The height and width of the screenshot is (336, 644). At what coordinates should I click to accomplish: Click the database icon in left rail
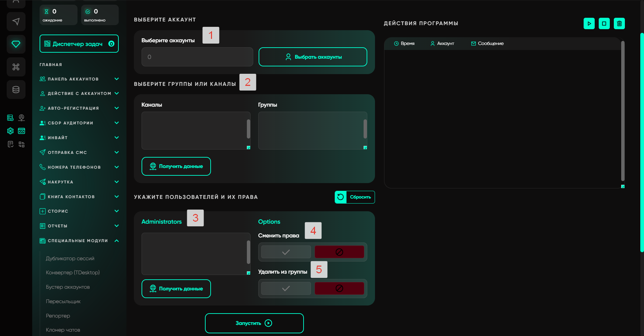(16, 90)
